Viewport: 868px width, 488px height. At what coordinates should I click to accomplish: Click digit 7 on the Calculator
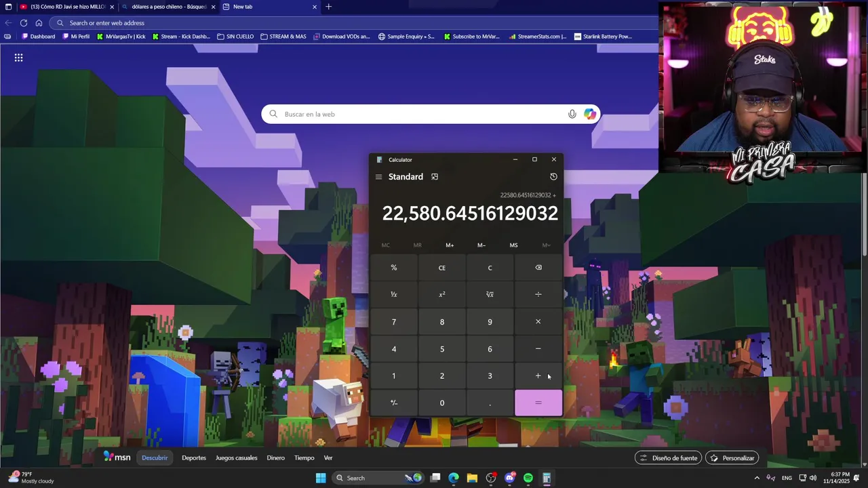pyautogui.click(x=394, y=322)
